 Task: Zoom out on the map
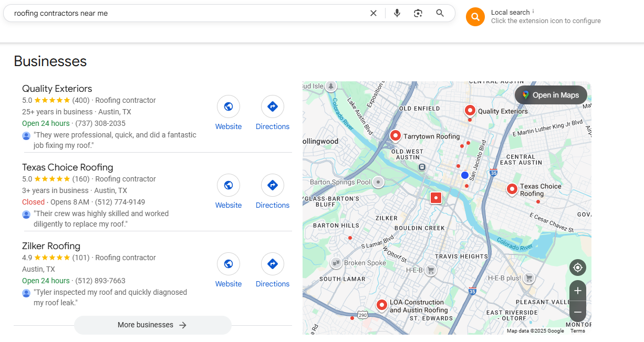[x=578, y=312]
